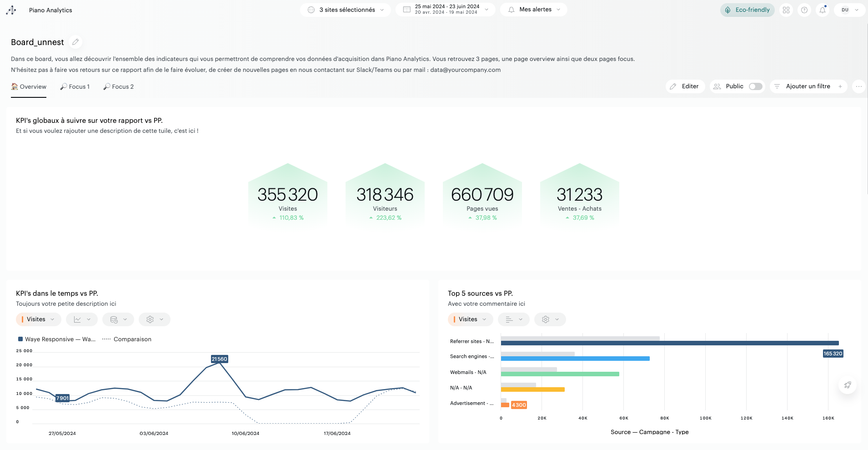Switch to the Focus 2 tab
868x450 pixels.
point(118,87)
